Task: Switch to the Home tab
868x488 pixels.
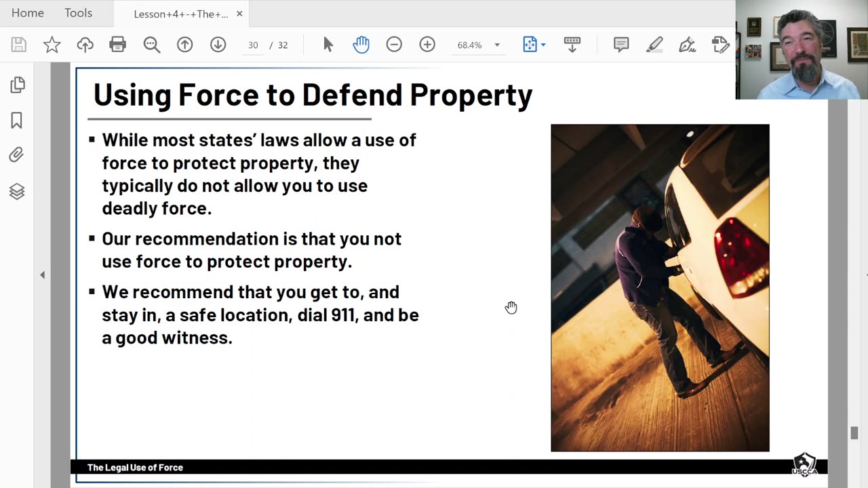Action: [28, 13]
